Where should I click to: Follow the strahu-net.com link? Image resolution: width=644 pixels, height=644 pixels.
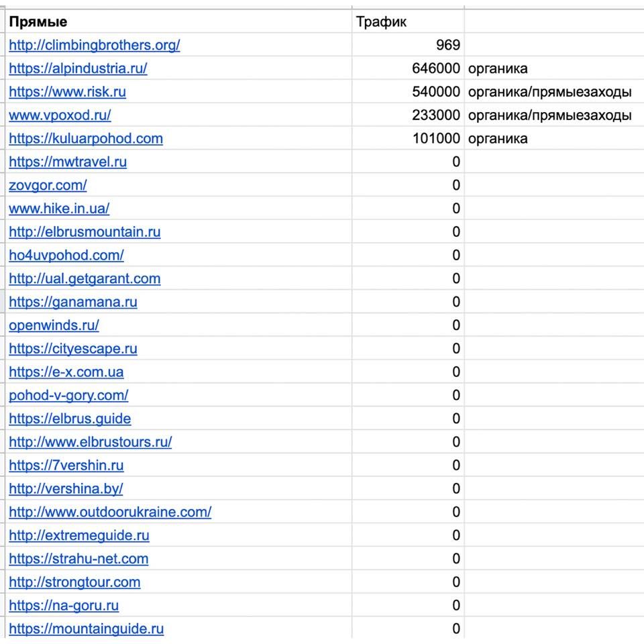pos(78,559)
